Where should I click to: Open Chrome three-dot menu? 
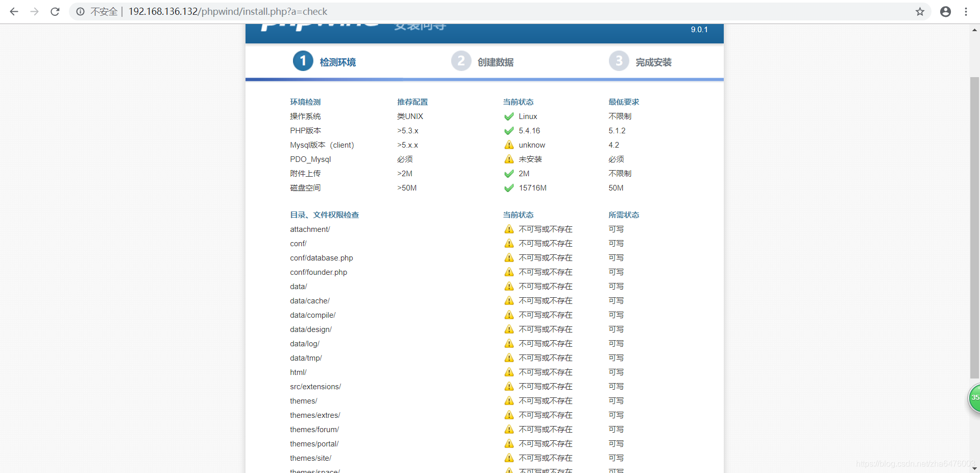tap(966, 11)
